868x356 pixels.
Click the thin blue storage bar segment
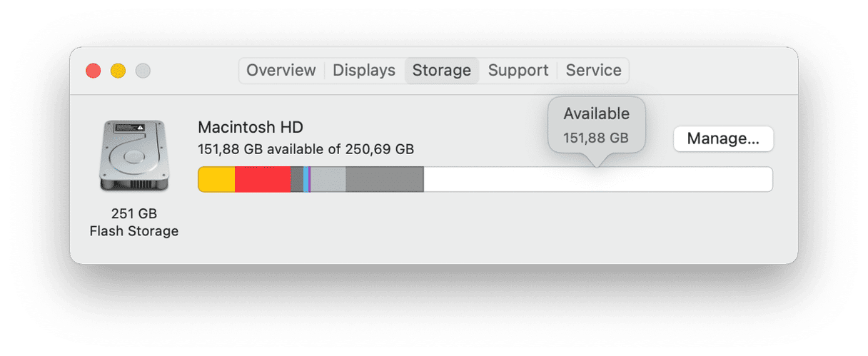click(x=306, y=179)
